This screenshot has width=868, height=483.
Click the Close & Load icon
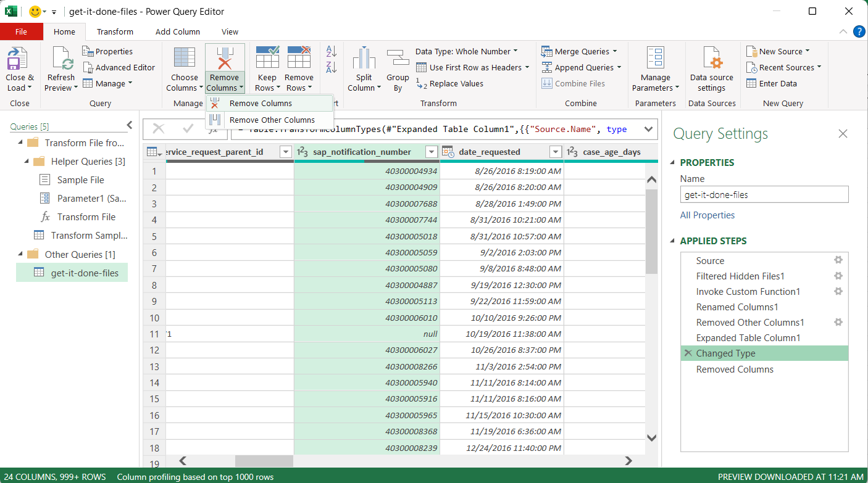[20, 60]
